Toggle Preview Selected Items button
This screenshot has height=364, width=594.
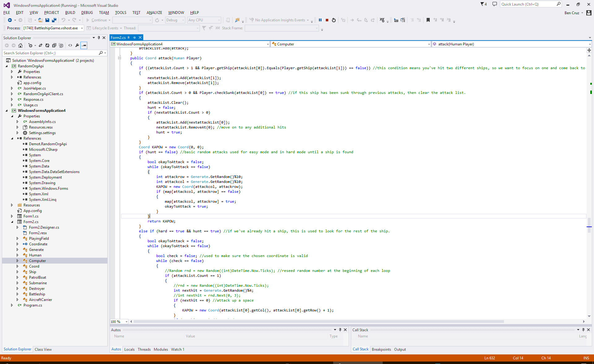84,45
